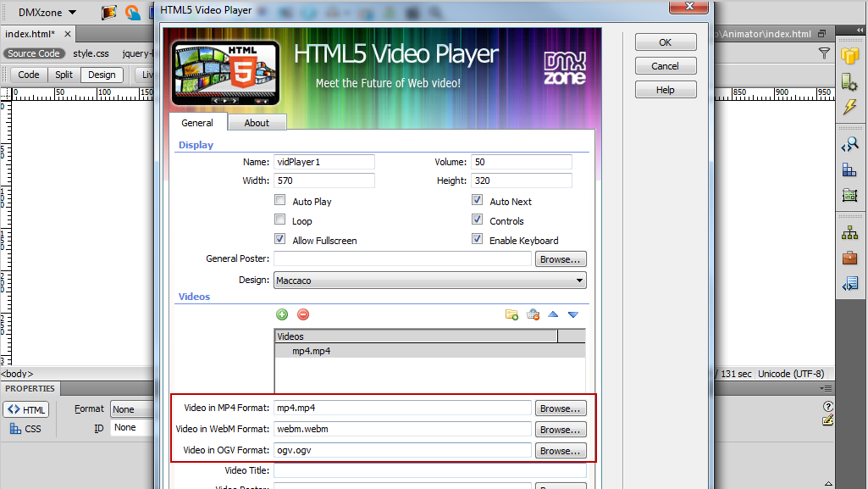Uncheck Allow Fullscreen checkbox
The width and height of the screenshot is (868, 489).
coord(280,239)
